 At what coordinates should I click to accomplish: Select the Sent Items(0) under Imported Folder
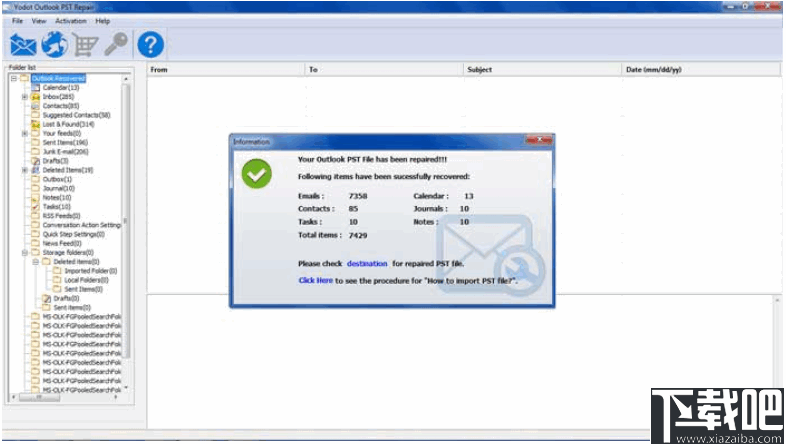(83, 289)
